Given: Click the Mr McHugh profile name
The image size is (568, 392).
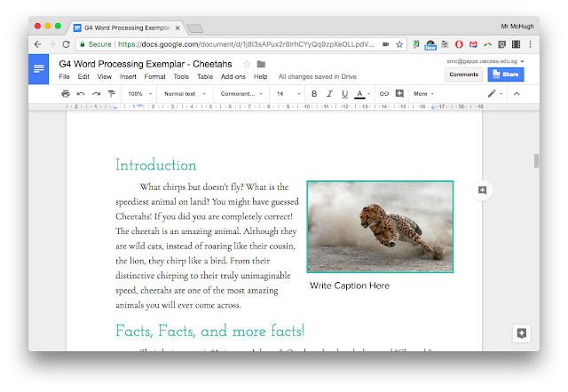Looking at the screenshot, I should coord(517,26).
